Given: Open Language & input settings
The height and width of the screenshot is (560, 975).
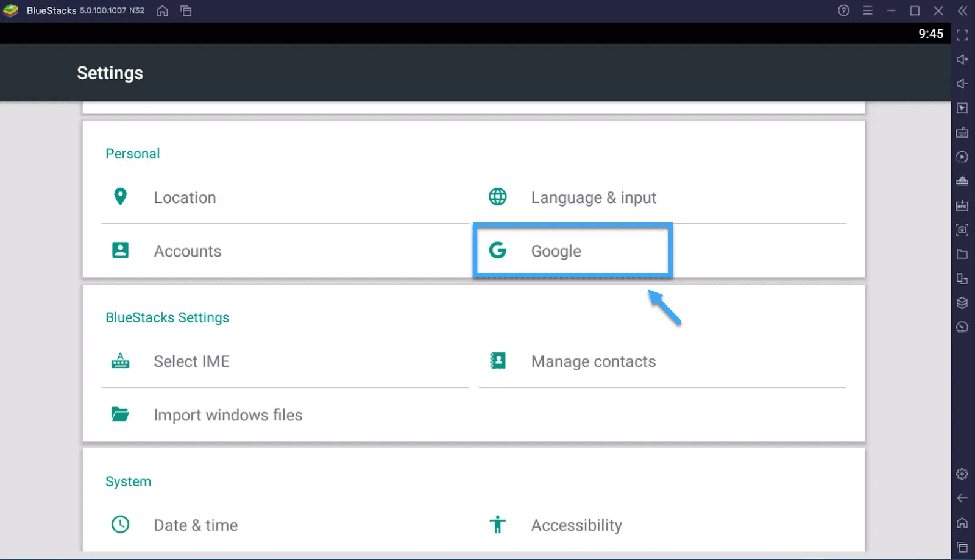Looking at the screenshot, I should coord(662,197).
